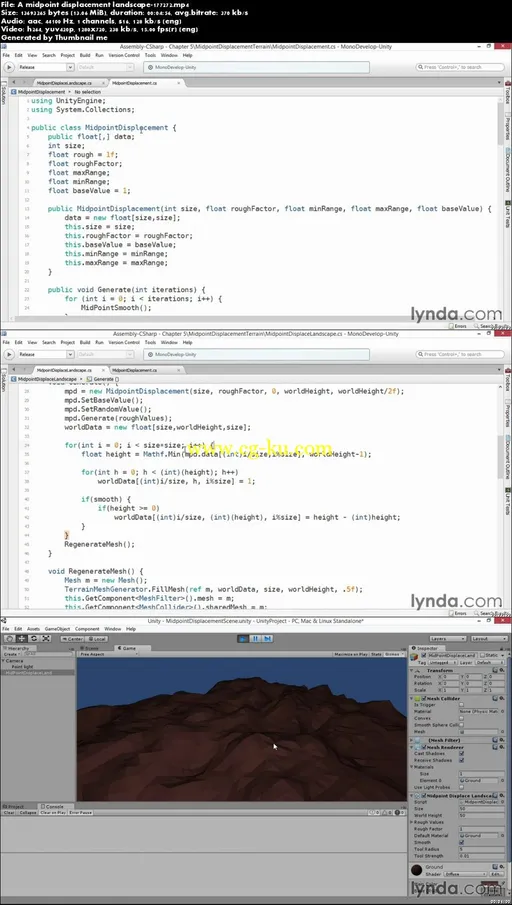The image size is (512, 905).
Task: Toggle MidpointDisplaceLand object active checkbox
Action: point(423,655)
